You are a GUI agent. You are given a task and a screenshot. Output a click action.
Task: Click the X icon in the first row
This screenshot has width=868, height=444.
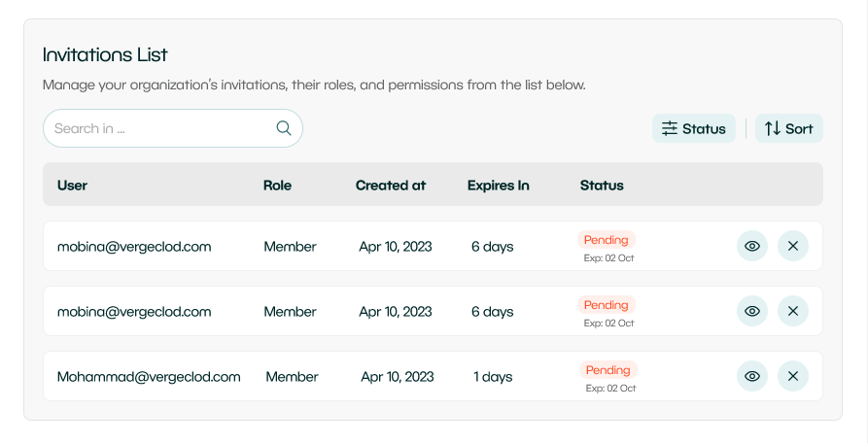point(793,246)
